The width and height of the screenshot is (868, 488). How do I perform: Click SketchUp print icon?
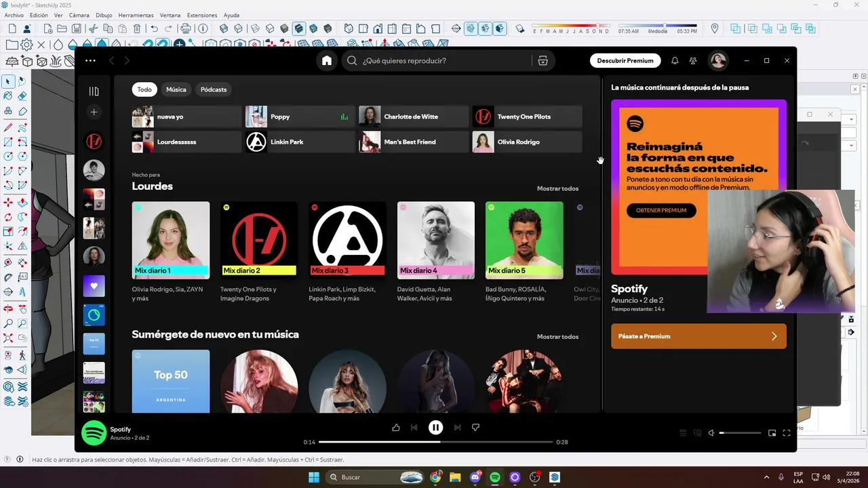click(186, 28)
